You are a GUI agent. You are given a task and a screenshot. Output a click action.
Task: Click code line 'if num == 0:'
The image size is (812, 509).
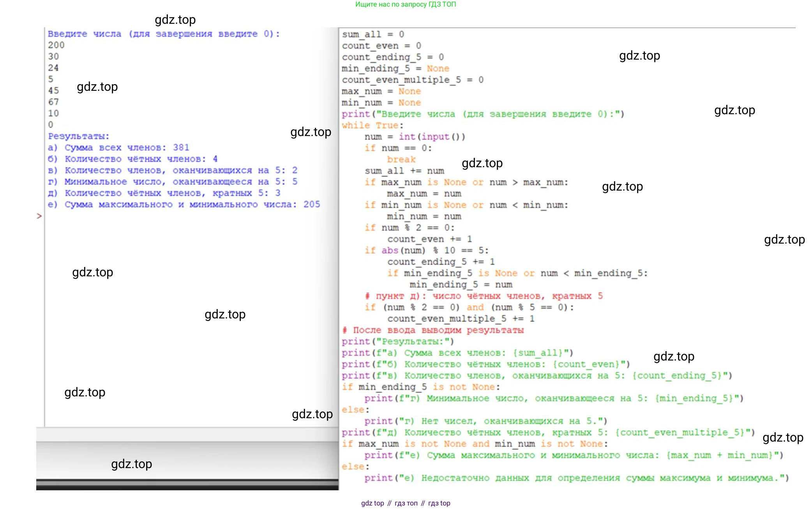coord(398,148)
